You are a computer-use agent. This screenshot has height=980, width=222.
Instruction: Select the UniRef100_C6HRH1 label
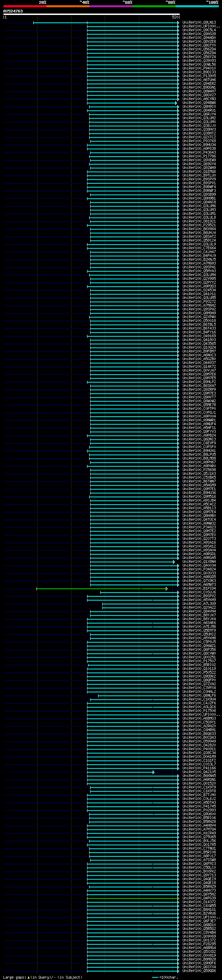tap(199, 730)
